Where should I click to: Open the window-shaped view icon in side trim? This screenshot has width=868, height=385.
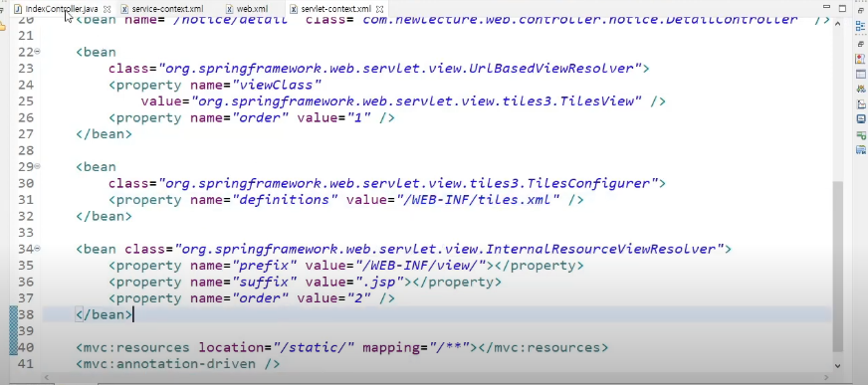tap(861, 75)
